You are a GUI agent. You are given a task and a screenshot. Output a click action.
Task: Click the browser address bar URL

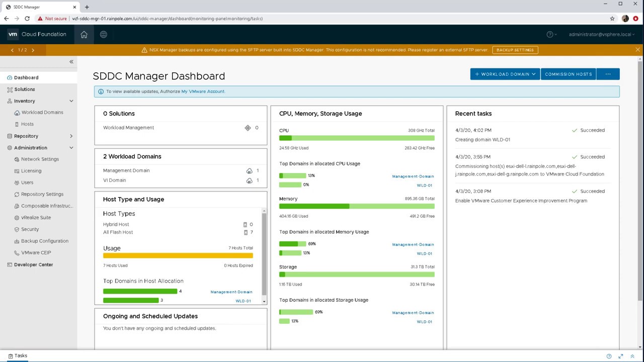[x=167, y=19]
